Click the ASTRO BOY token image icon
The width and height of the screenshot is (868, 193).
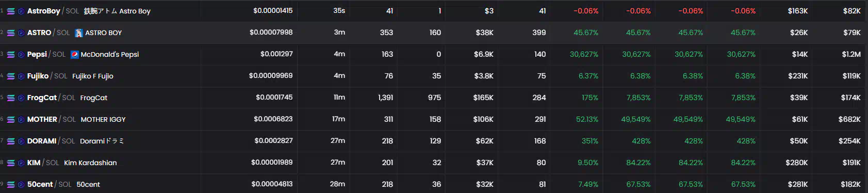pos(78,33)
